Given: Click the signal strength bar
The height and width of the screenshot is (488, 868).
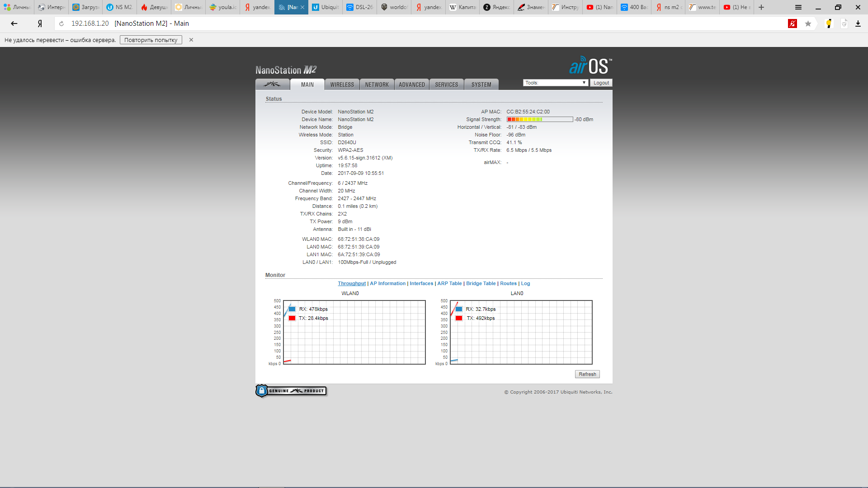Looking at the screenshot, I should click(540, 119).
